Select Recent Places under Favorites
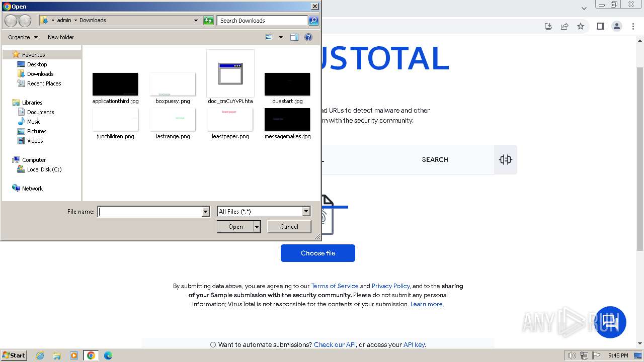 [44, 83]
